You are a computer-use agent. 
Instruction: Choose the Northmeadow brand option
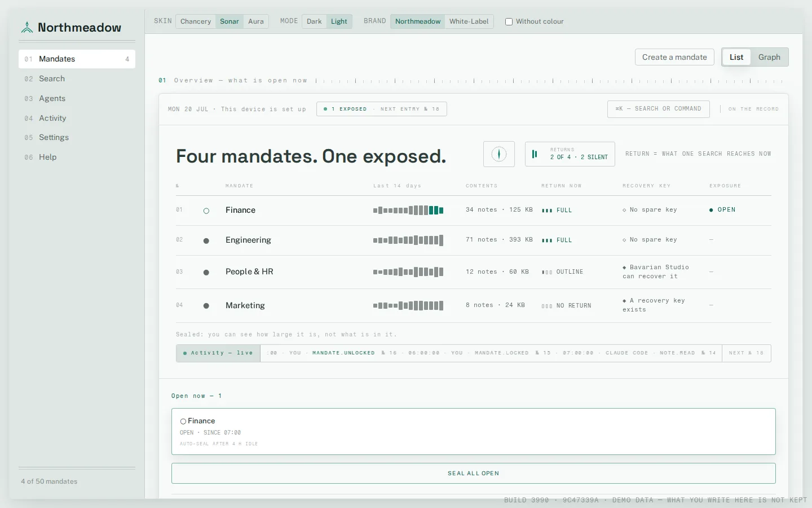click(418, 21)
